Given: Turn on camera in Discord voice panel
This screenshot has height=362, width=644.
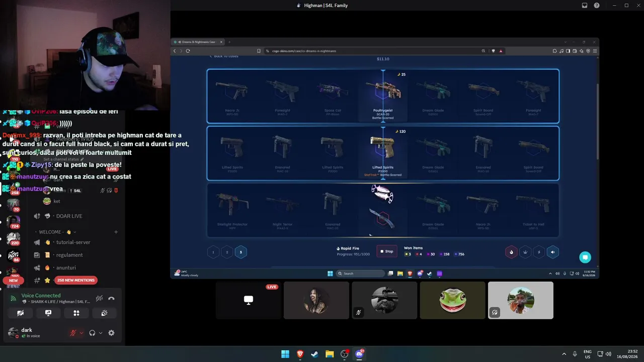Looking at the screenshot, I should (20, 313).
